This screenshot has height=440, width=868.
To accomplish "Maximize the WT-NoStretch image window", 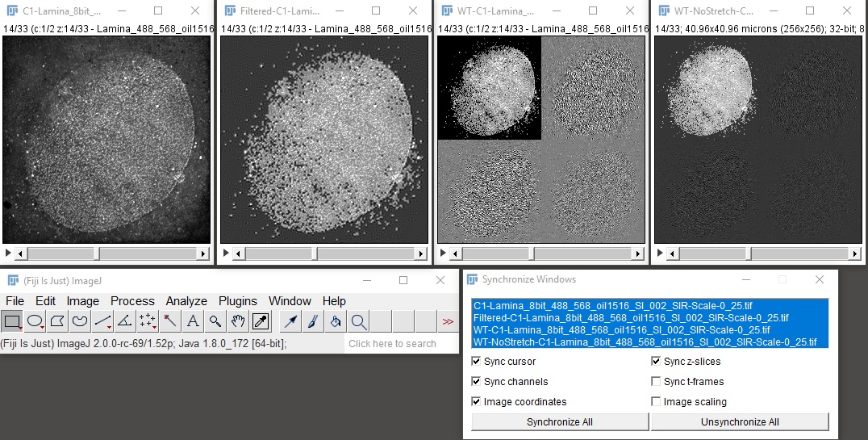I will coord(810,10).
